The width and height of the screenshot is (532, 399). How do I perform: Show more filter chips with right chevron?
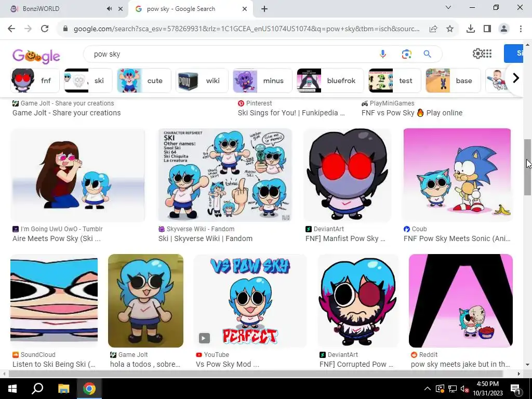(516, 78)
